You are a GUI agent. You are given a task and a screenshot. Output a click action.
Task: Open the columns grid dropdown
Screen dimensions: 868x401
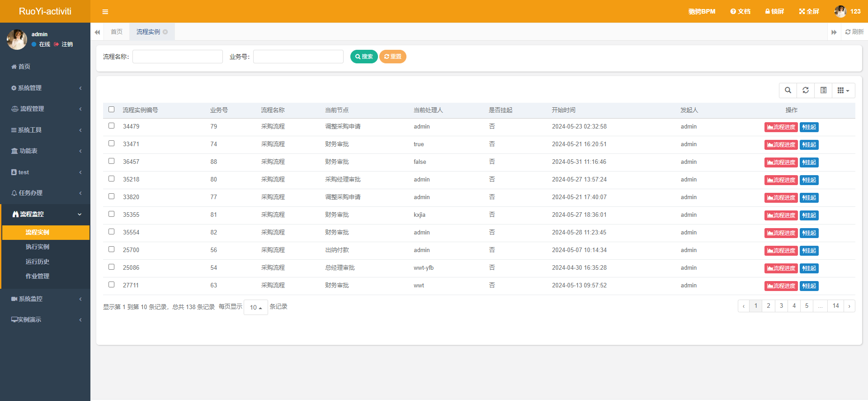tap(843, 91)
